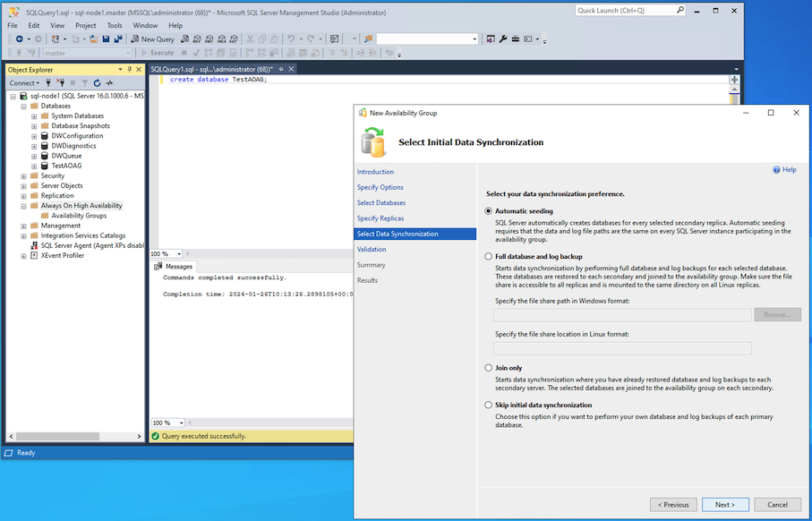Click the XEvent Profiler icon
The image size is (812, 521).
click(x=34, y=255)
